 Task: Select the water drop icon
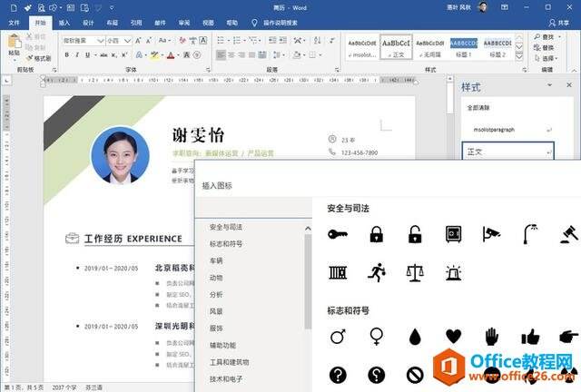pos(415,337)
